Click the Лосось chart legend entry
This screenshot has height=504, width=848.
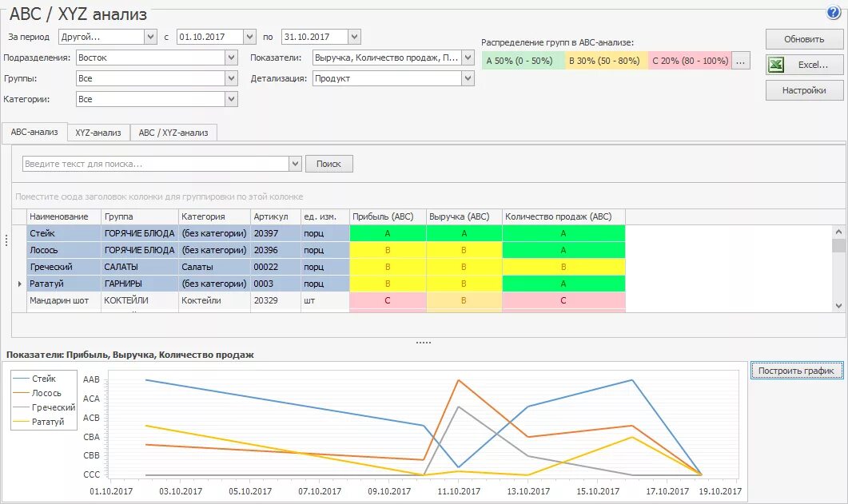38,393
